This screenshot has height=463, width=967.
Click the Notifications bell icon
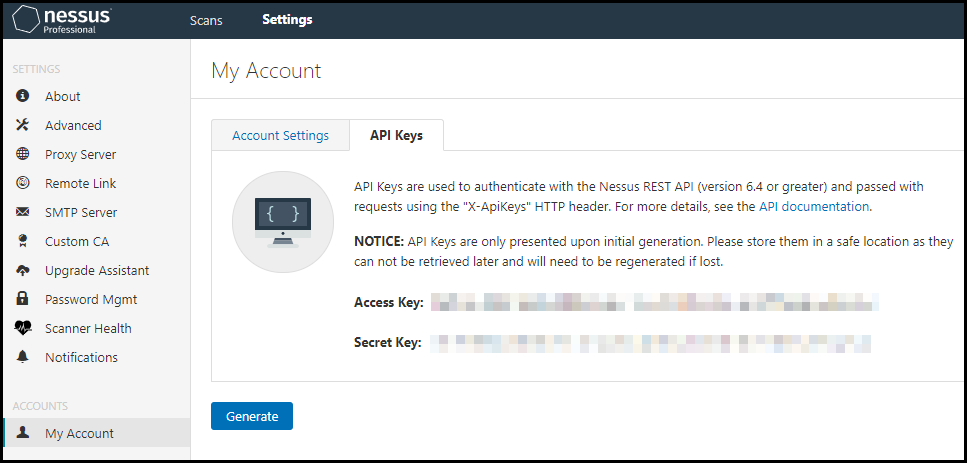pos(23,357)
